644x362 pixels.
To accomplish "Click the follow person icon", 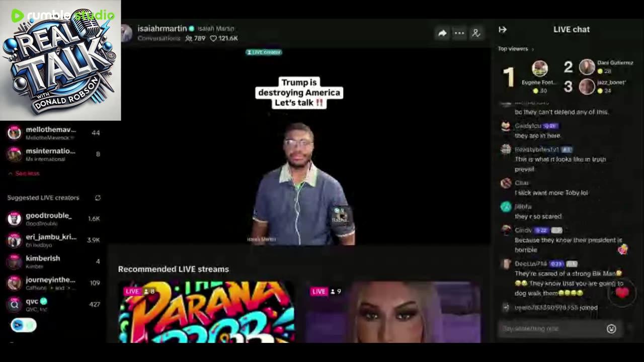I will (x=476, y=33).
